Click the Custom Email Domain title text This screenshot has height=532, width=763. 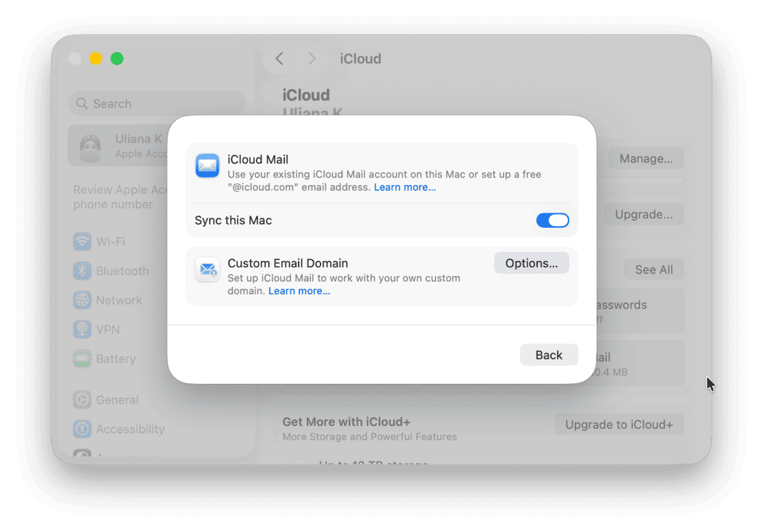pyautogui.click(x=288, y=263)
